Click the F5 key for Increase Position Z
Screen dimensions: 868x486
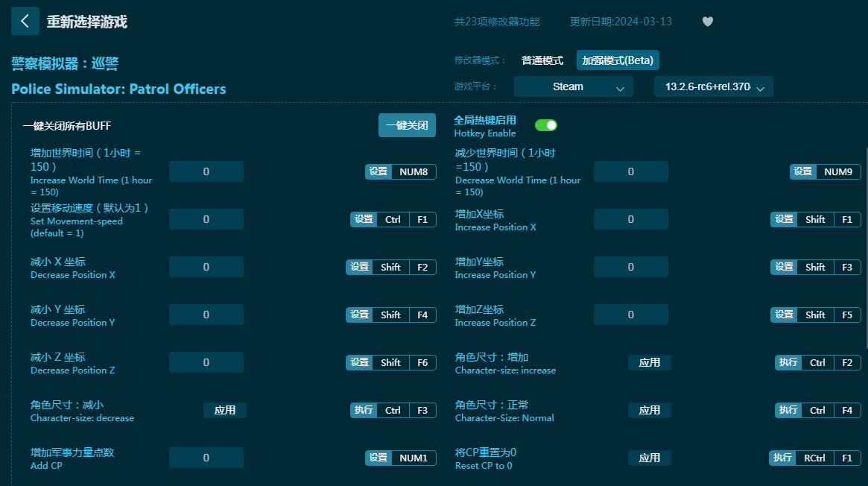click(847, 315)
